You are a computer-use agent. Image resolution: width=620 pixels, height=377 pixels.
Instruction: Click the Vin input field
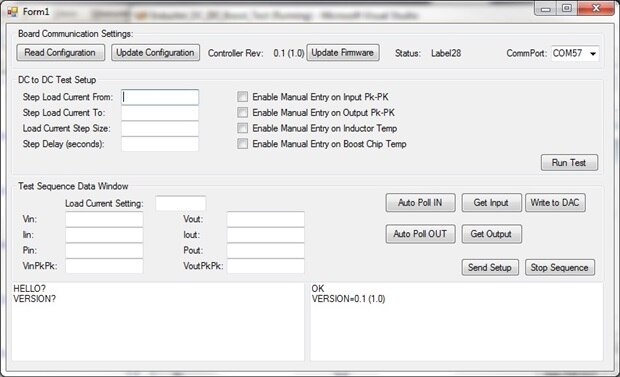click(x=104, y=219)
